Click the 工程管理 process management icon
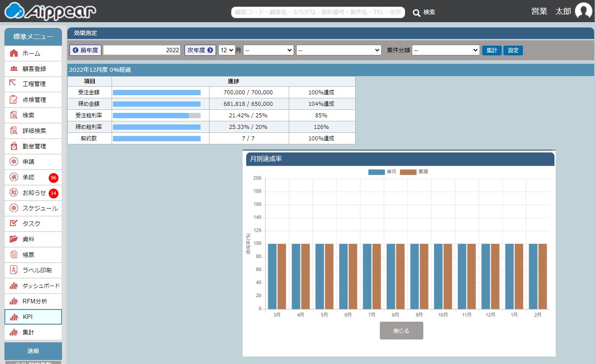The image size is (596, 364). (x=13, y=83)
